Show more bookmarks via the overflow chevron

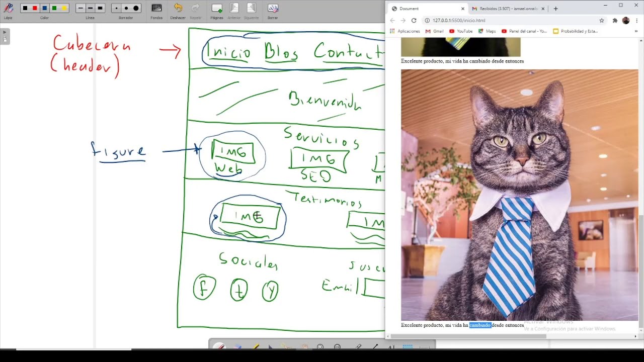pos(636,31)
